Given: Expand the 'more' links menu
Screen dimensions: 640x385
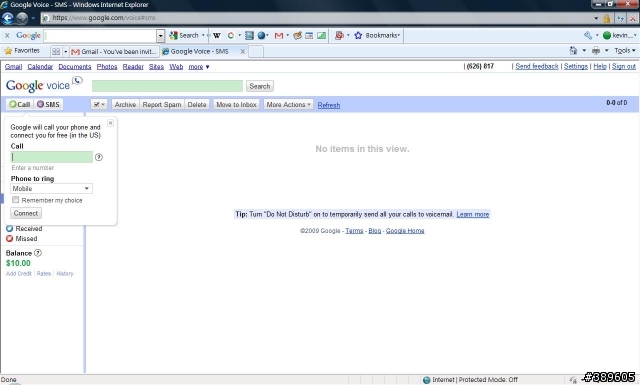Looking at the screenshot, I should pyautogui.click(x=199, y=67).
